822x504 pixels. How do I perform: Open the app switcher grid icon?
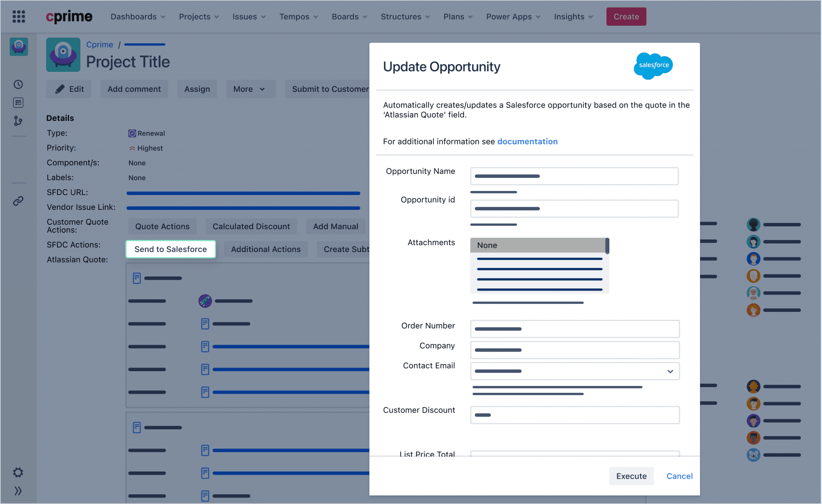(x=19, y=16)
